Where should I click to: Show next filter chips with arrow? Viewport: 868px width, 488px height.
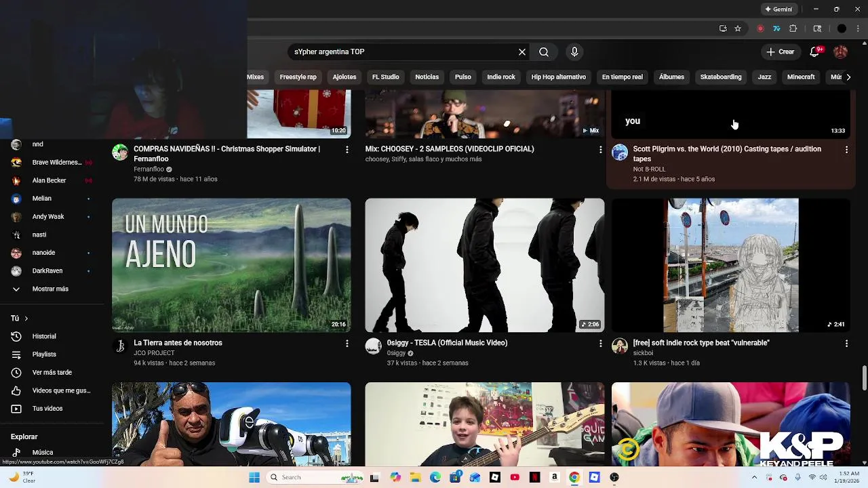tap(848, 77)
